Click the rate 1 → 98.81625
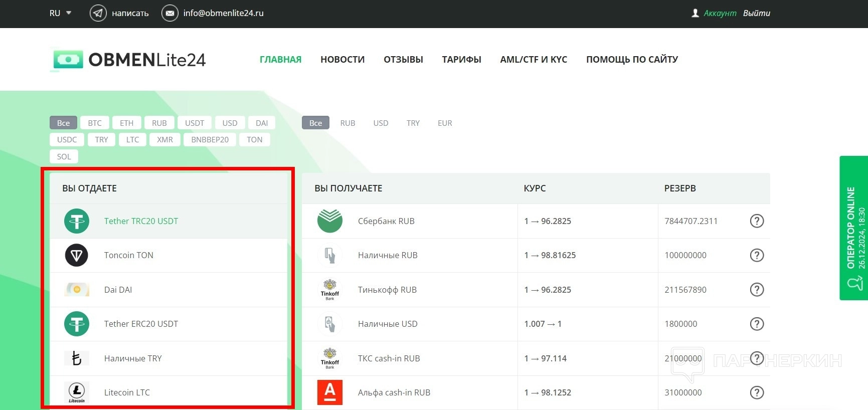Screen dimensions: 868x410 pyautogui.click(x=550, y=255)
